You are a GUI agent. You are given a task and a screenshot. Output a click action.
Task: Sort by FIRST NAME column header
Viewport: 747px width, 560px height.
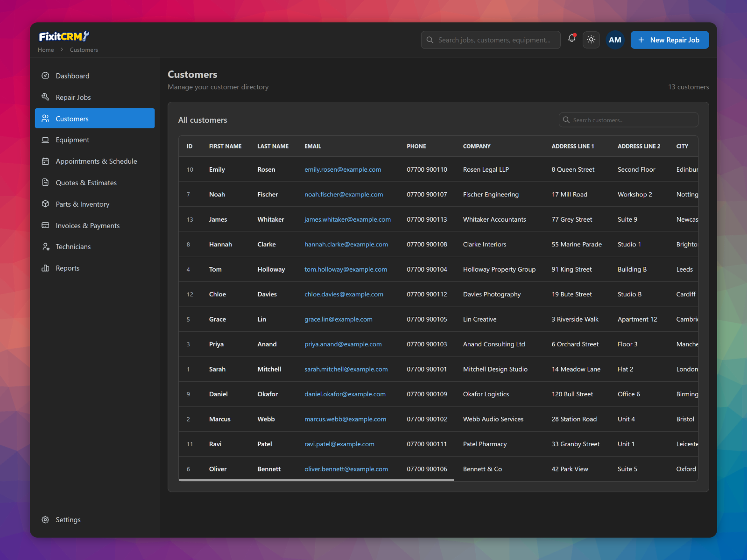point(225,147)
